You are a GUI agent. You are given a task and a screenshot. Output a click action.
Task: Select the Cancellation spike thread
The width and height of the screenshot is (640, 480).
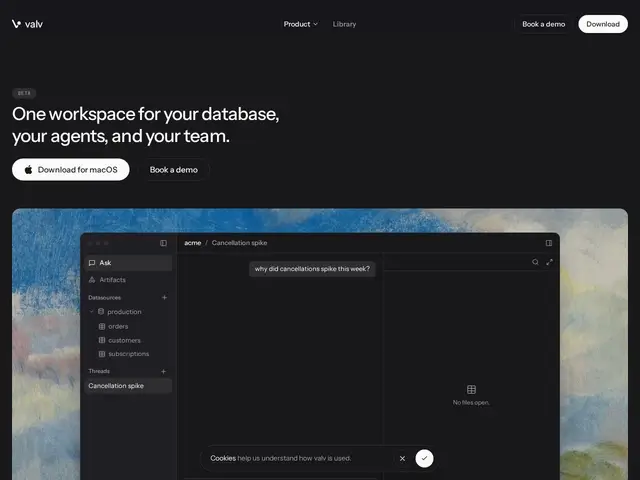128,386
